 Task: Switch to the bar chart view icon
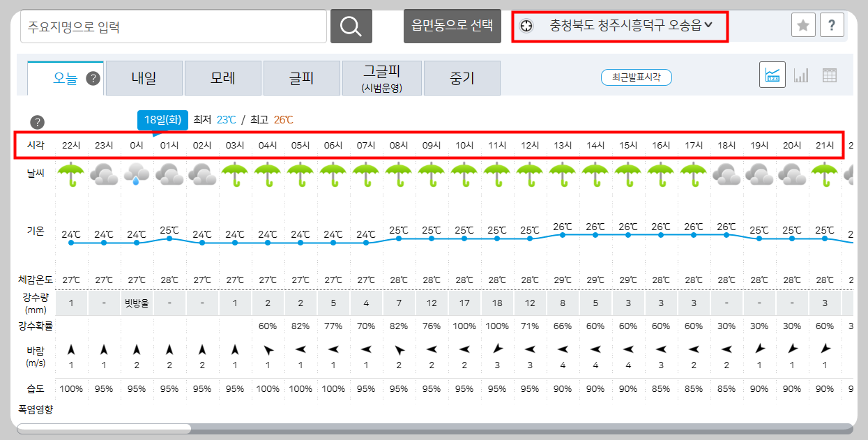[x=801, y=75]
